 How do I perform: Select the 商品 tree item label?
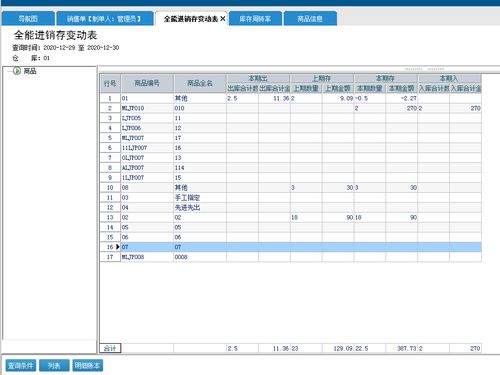coord(30,71)
